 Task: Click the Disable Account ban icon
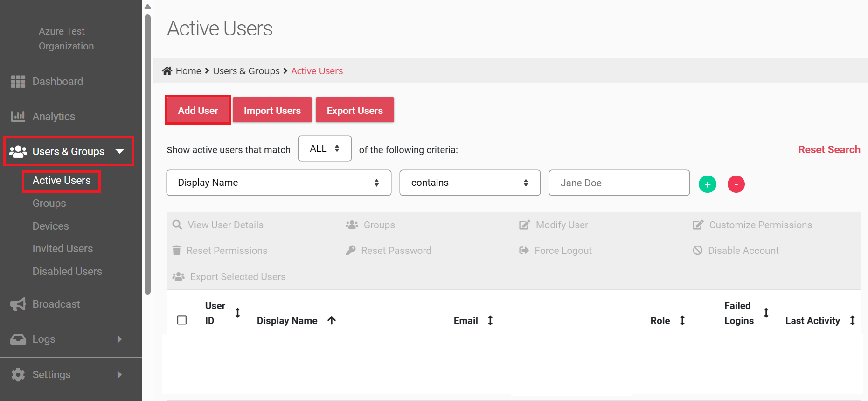pyautogui.click(x=697, y=250)
